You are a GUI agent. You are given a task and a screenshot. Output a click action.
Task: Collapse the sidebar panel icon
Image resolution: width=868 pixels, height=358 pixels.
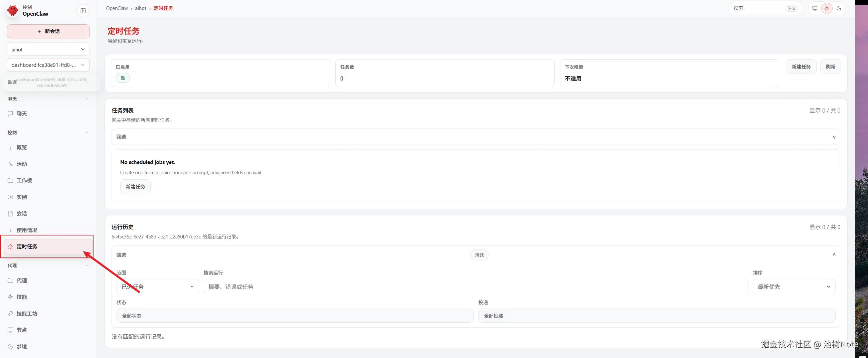point(83,11)
